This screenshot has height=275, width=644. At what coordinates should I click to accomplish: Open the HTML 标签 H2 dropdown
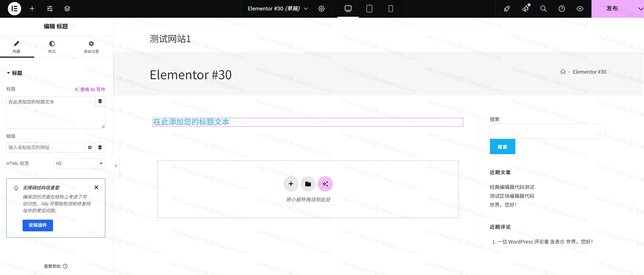[x=79, y=163]
